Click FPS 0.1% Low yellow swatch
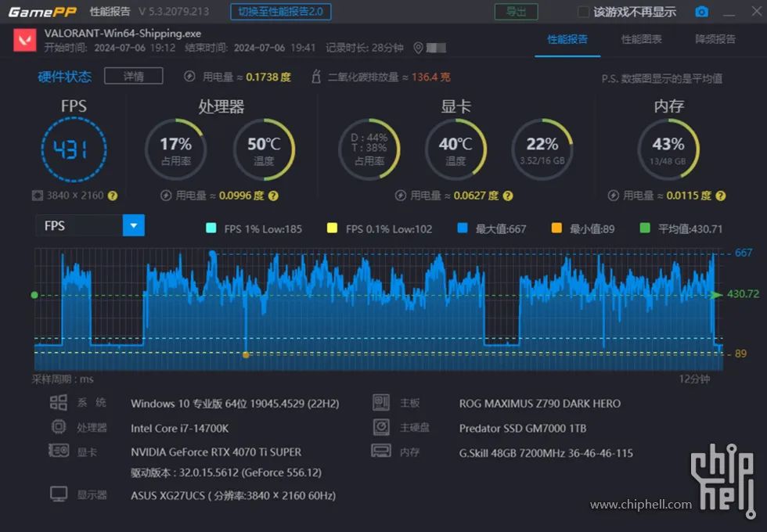Image resolution: width=767 pixels, height=532 pixels. coord(332,228)
